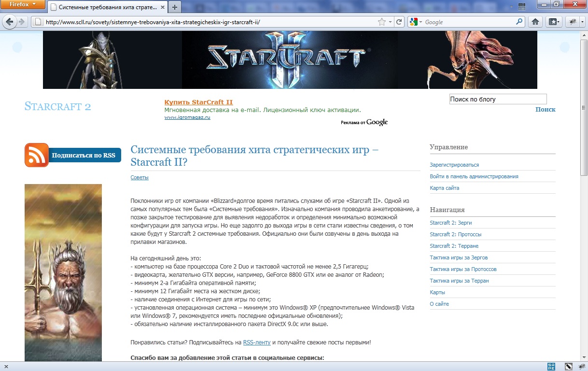
Task: Open the Bookmarks toolbar menu button
Action: [553, 22]
